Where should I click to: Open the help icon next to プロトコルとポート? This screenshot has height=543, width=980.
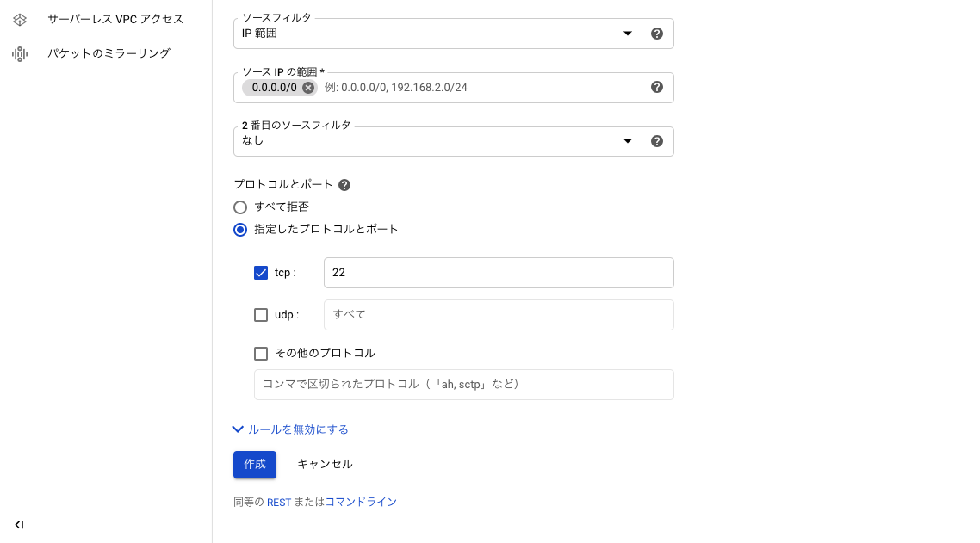coord(344,184)
